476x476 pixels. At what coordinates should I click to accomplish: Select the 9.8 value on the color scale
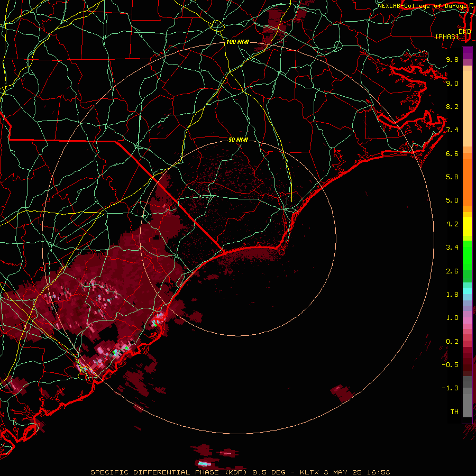click(x=452, y=59)
